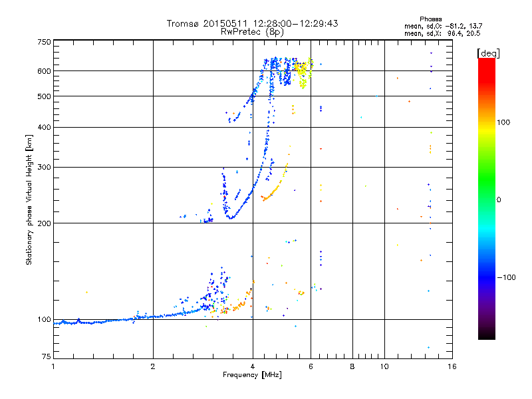
Task: Click the y-axis tick label '500'
Action: 44,96
